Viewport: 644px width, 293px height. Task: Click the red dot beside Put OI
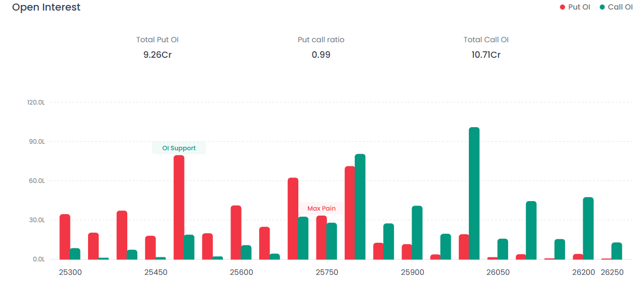click(562, 8)
